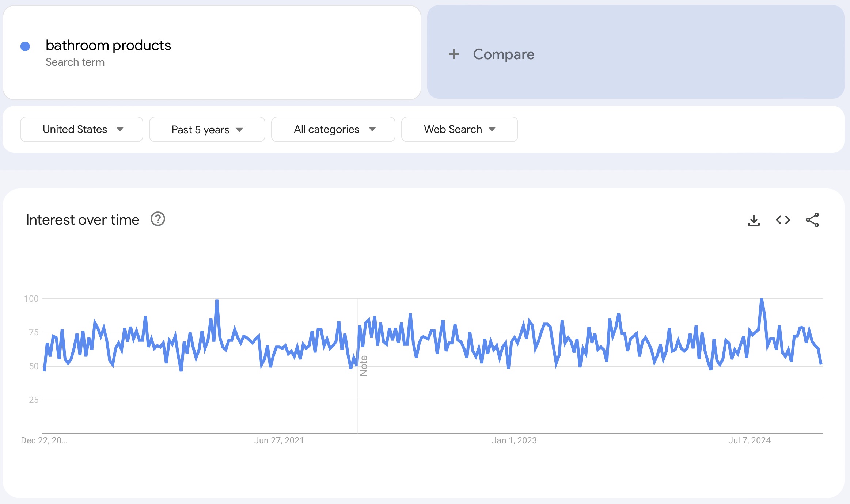
Task: Select the Search term label
Action: click(75, 62)
